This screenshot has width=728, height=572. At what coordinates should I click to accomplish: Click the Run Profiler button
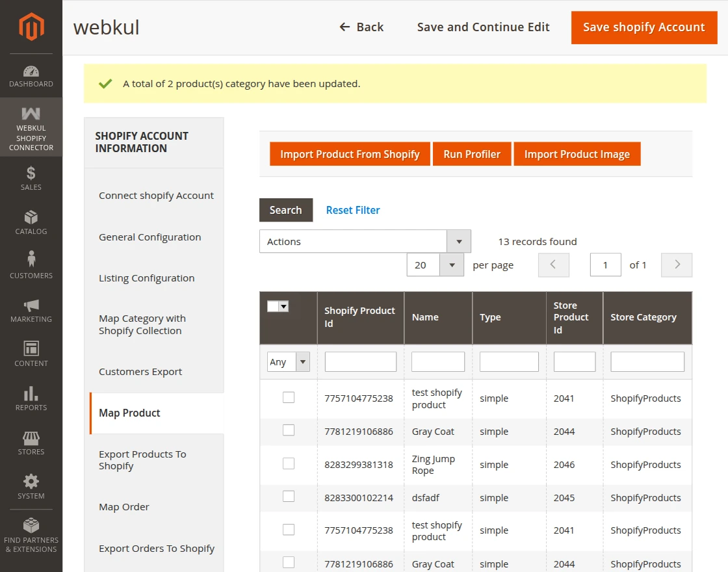pos(472,154)
